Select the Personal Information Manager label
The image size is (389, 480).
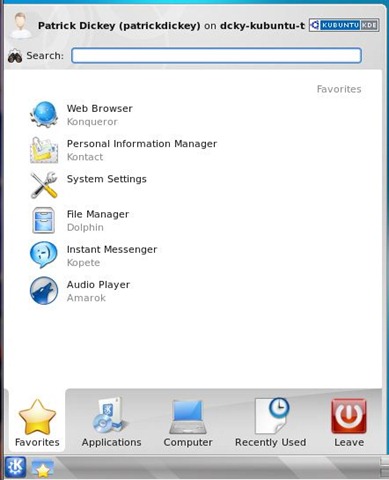(x=142, y=144)
